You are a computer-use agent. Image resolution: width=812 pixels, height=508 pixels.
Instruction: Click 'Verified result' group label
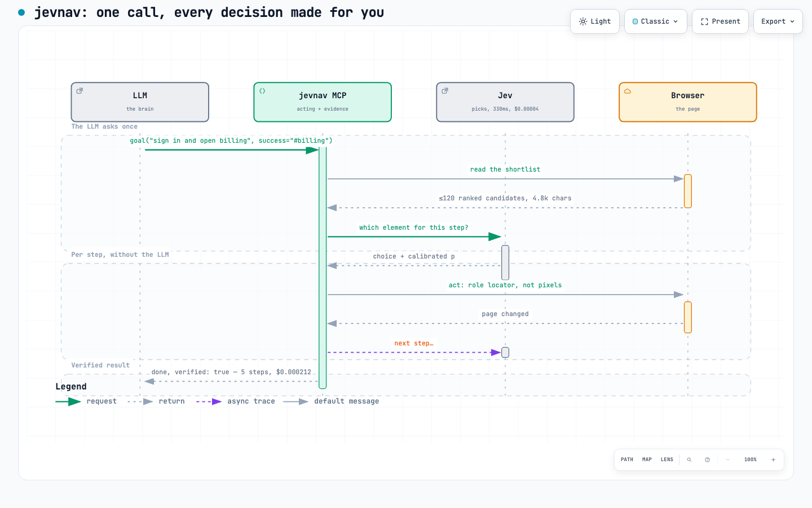100,365
